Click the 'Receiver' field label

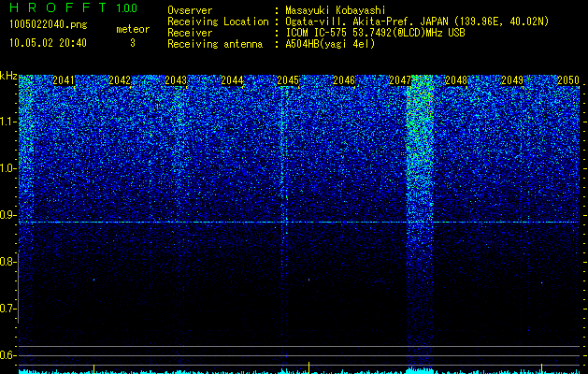[x=190, y=33]
